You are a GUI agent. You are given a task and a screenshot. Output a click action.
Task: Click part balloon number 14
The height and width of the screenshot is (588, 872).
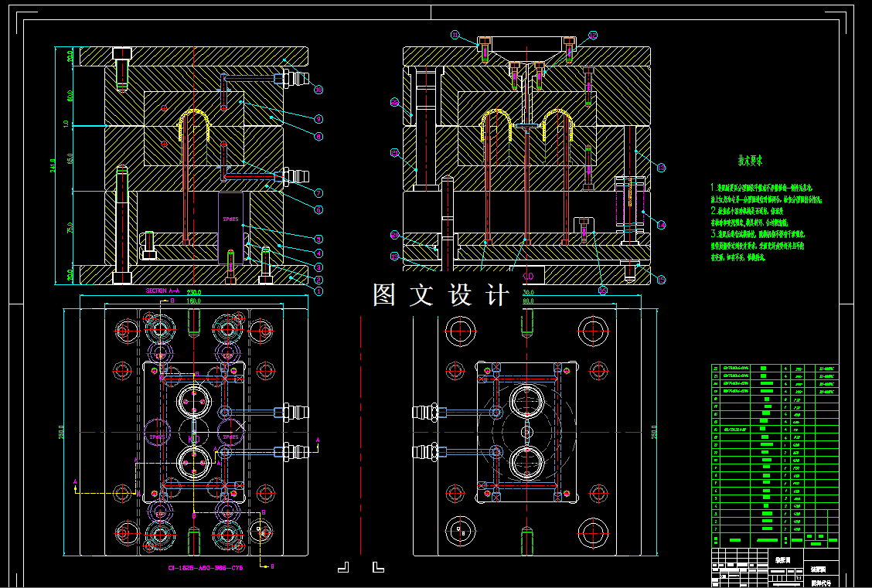coord(661,225)
